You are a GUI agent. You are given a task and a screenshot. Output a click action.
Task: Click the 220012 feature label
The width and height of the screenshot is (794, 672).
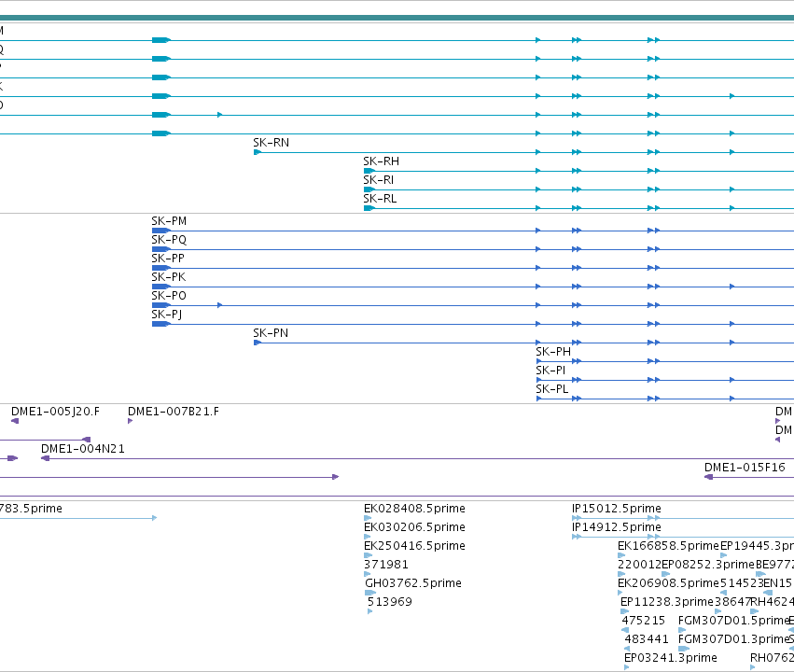[x=639, y=565]
